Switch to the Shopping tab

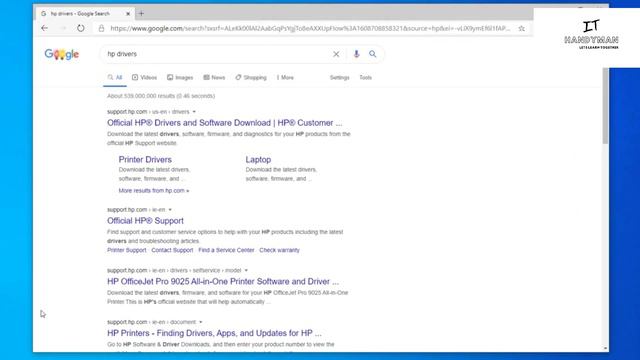pos(251,78)
